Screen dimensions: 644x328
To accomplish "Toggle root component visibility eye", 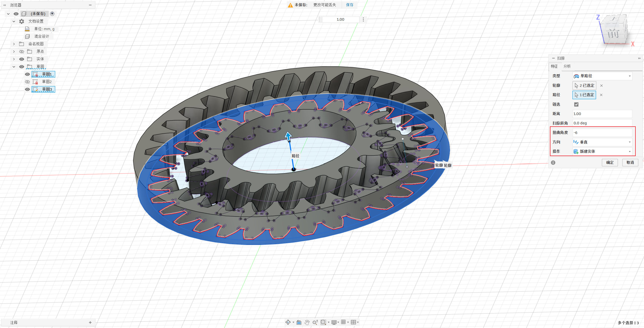I will 16,14.
